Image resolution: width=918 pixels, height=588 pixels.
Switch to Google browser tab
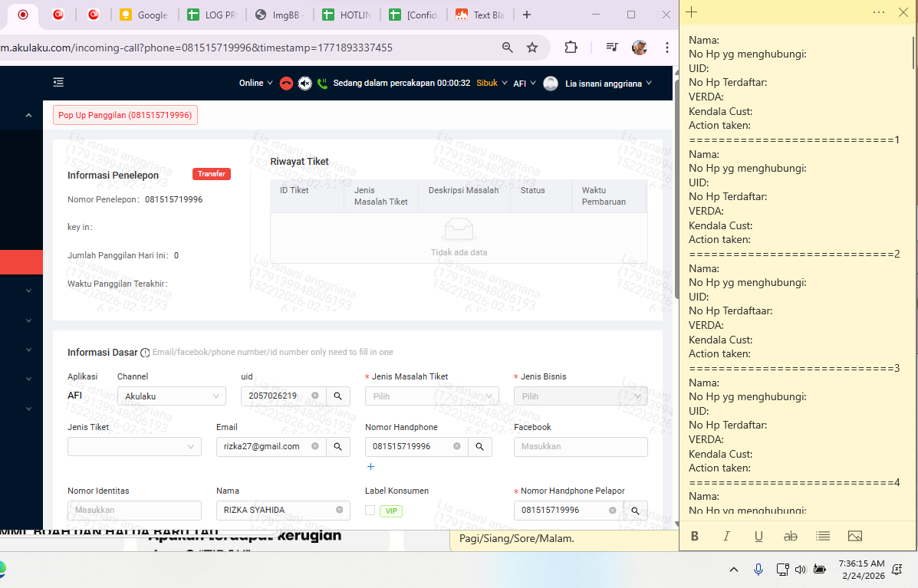click(144, 15)
